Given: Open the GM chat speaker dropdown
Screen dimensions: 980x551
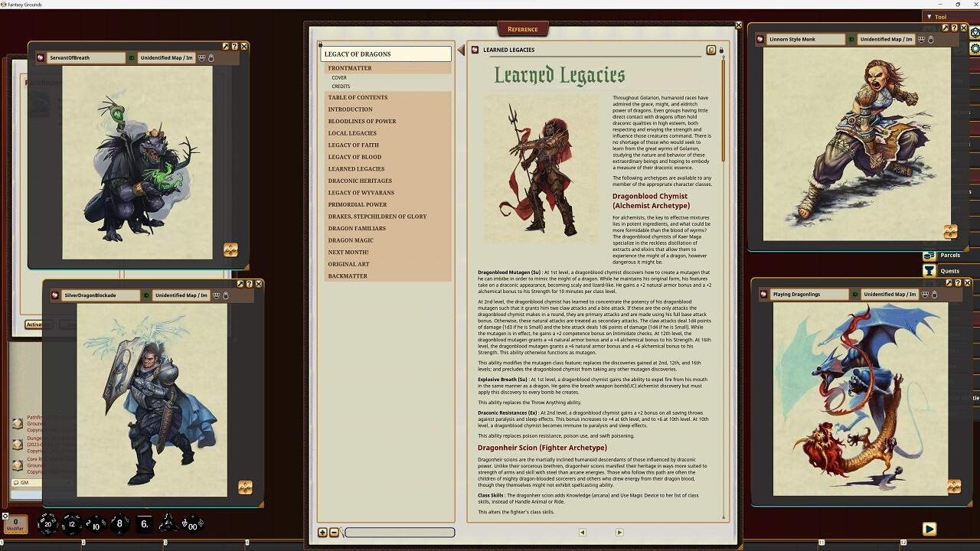Looking at the screenshot, I should [24, 483].
